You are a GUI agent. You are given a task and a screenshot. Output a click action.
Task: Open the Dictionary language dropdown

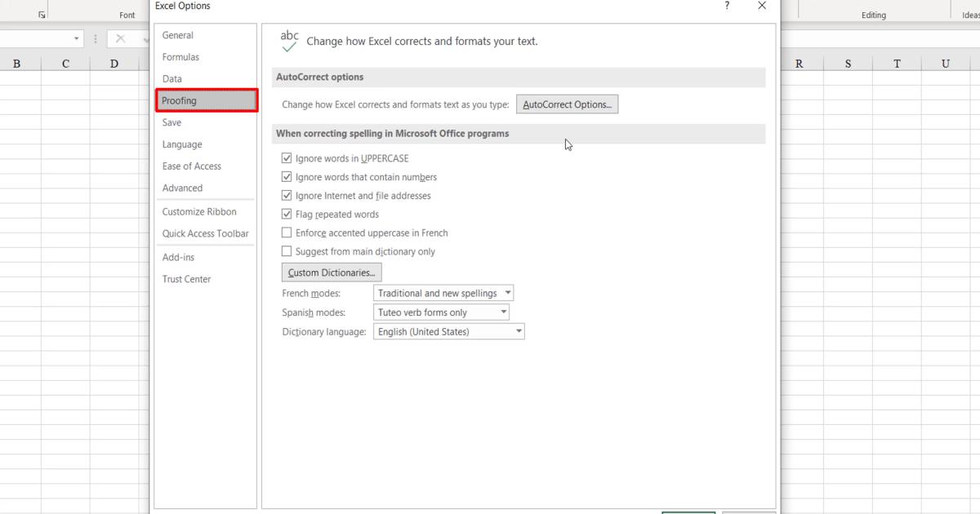518,331
